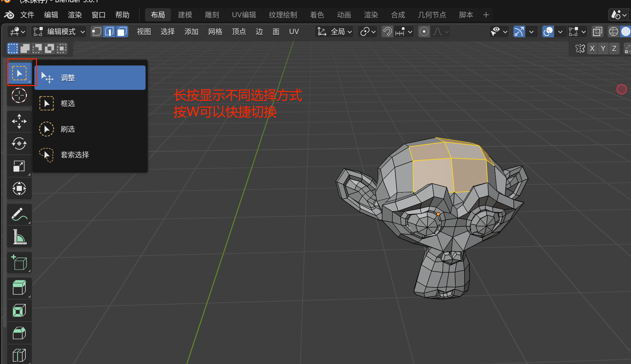Switch to the UV编辑 workspace tab
The width and height of the screenshot is (631, 364).
[244, 15]
